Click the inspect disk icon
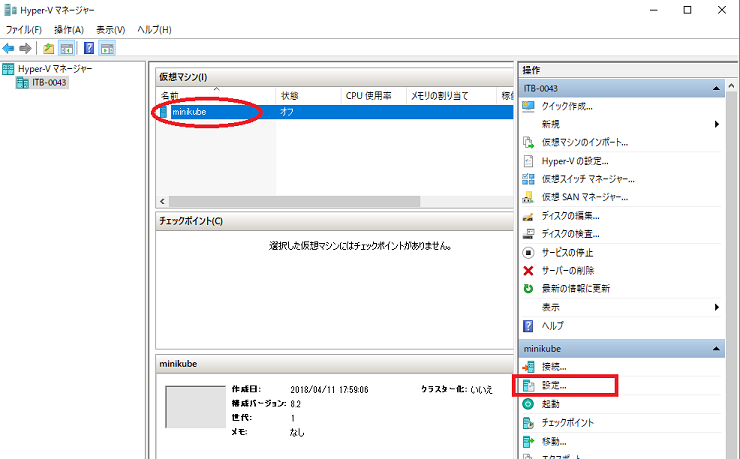The height and width of the screenshot is (459, 740). click(x=528, y=234)
